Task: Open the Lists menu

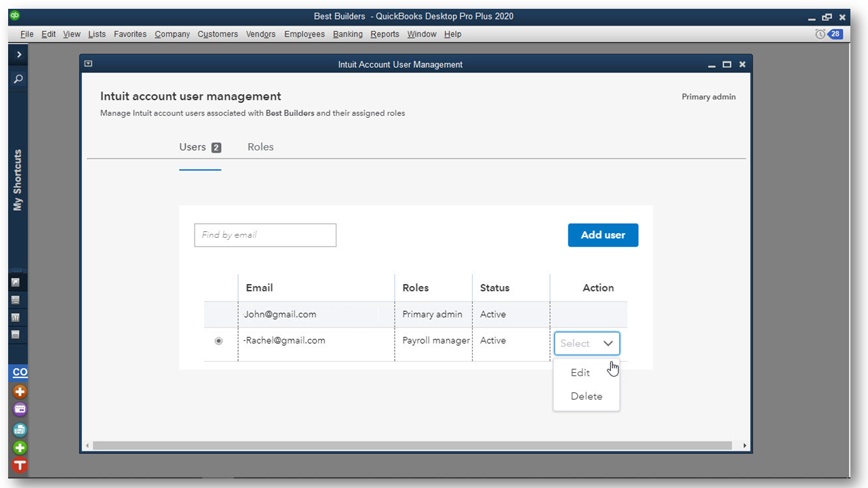Action: click(97, 34)
